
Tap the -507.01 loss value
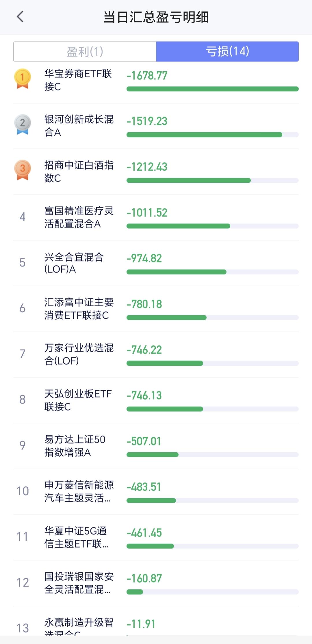[x=144, y=441]
